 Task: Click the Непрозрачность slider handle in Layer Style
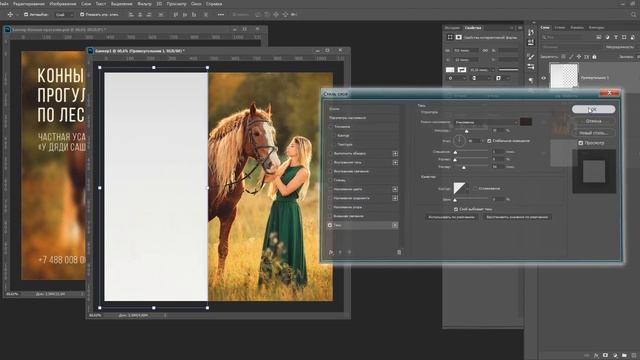(x=467, y=131)
